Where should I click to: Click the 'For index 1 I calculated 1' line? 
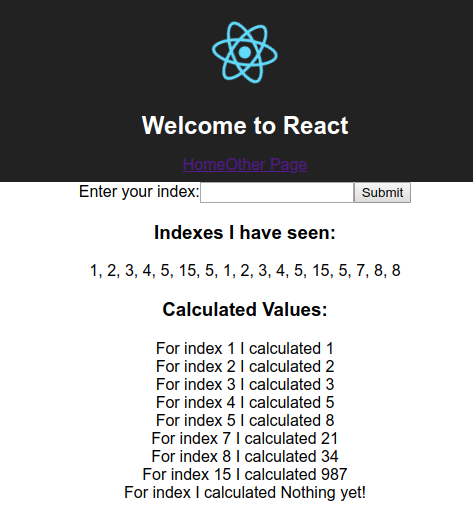(245, 349)
